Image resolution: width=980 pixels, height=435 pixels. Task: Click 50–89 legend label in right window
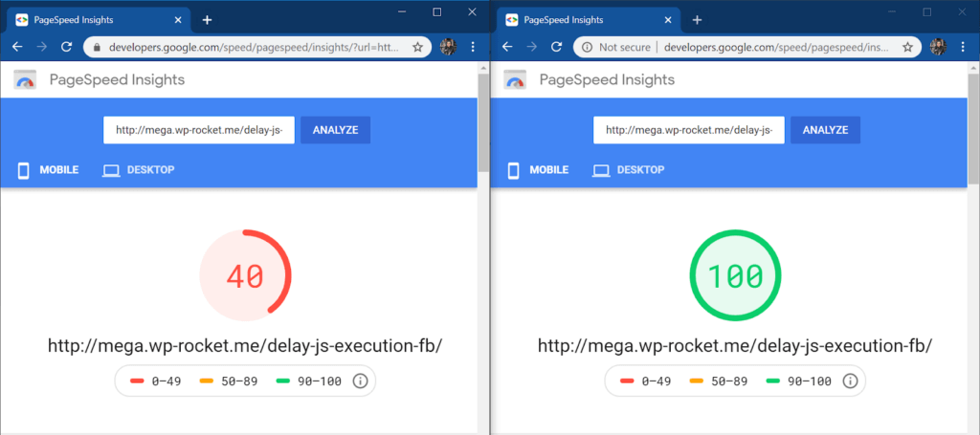[729, 381]
